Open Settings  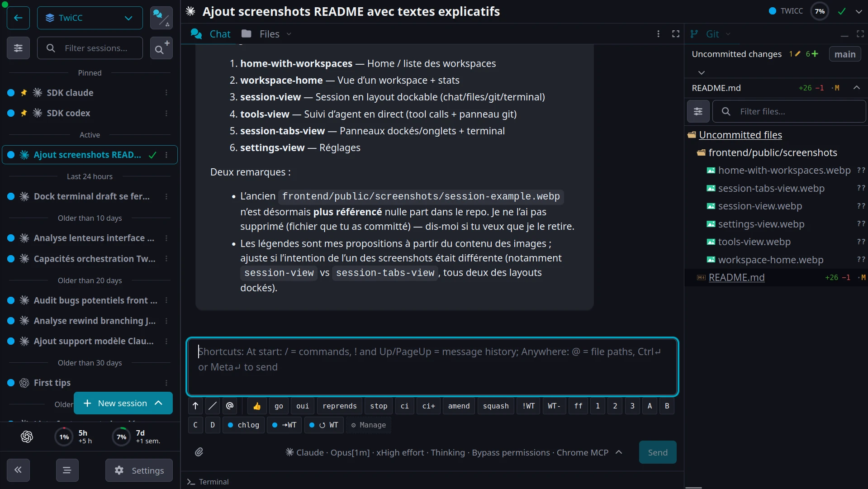[x=139, y=470]
